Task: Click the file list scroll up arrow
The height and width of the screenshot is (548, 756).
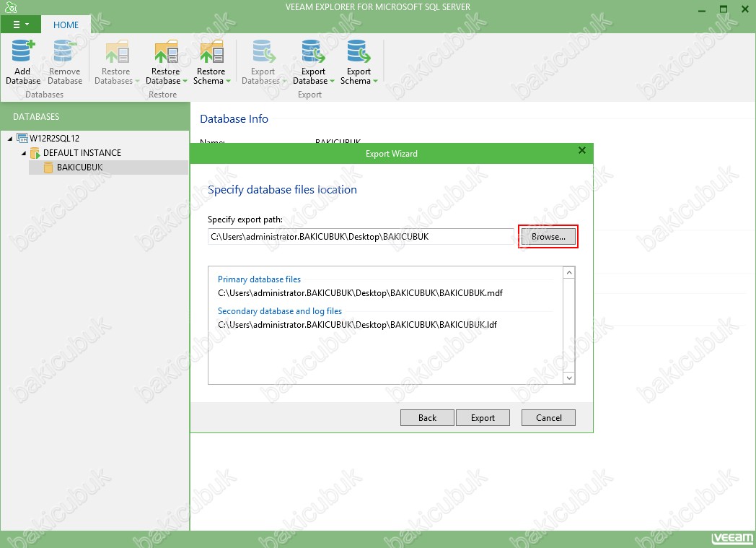Action: (x=569, y=272)
